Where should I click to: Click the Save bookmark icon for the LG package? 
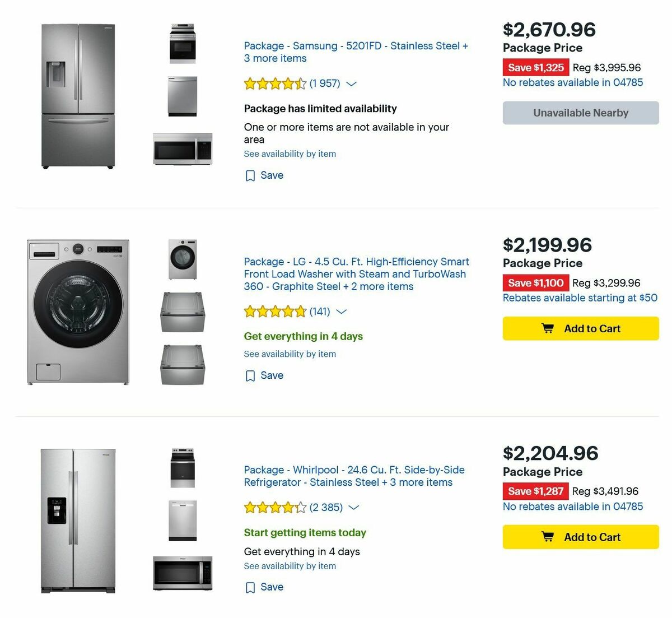click(x=250, y=375)
